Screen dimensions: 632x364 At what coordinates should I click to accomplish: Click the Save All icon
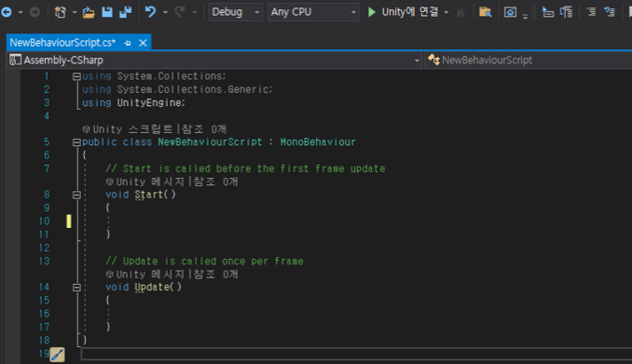(125, 12)
